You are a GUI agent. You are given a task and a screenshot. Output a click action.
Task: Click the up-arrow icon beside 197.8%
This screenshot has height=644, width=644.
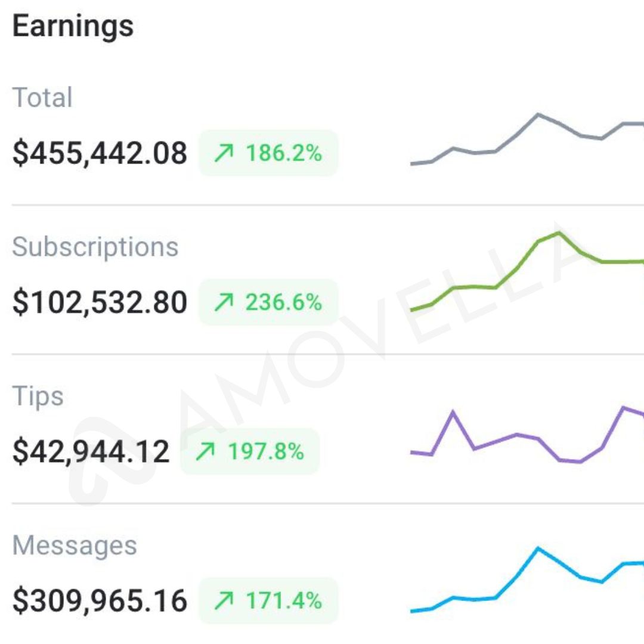pyautogui.click(x=206, y=452)
